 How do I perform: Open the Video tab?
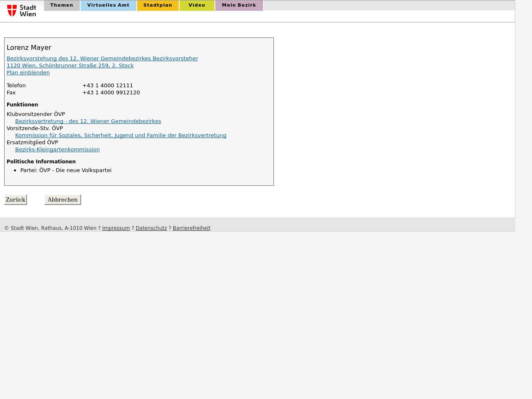click(x=197, y=5)
